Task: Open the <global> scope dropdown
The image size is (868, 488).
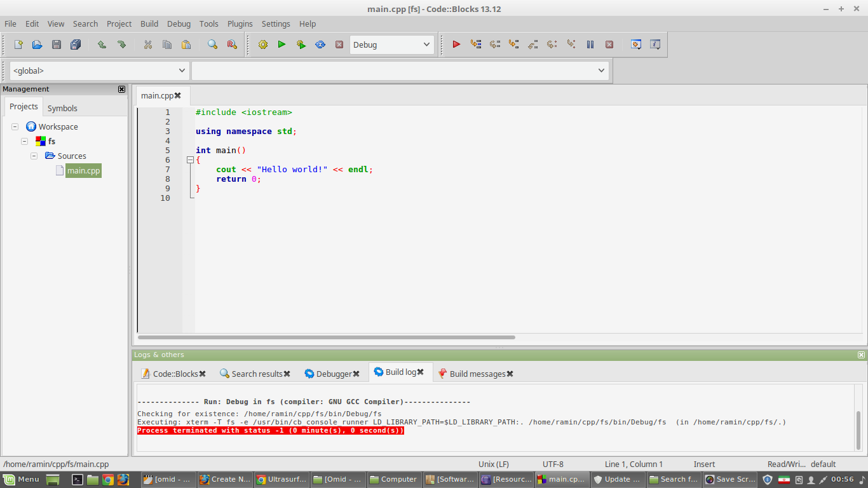Action: [x=100, y=71]
